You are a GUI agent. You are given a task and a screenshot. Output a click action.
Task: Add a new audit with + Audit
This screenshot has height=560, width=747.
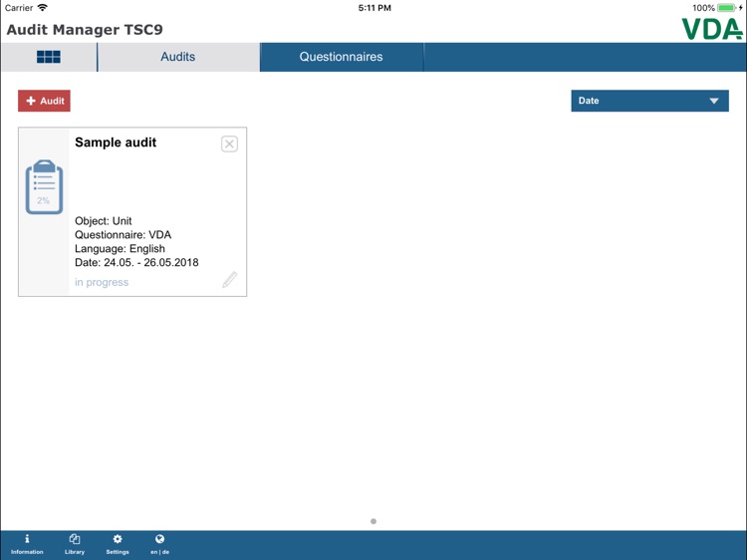tap(44, 101)
